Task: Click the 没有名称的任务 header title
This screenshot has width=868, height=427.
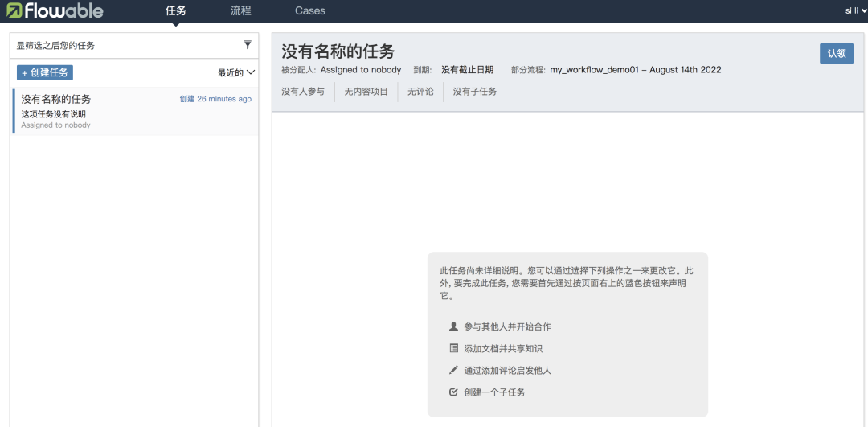Action: [x=338, y=51]
